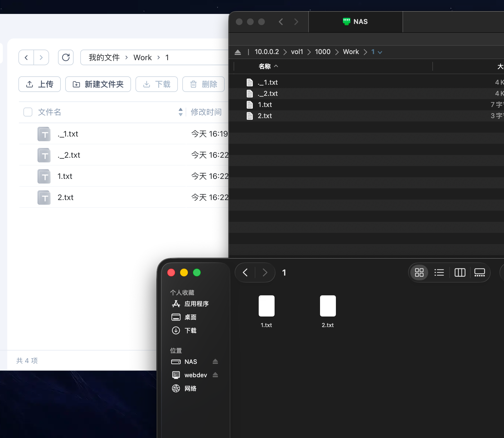Switch Finder to gallery view
This screenshot has height=438, width=504.
pos(479,272)
